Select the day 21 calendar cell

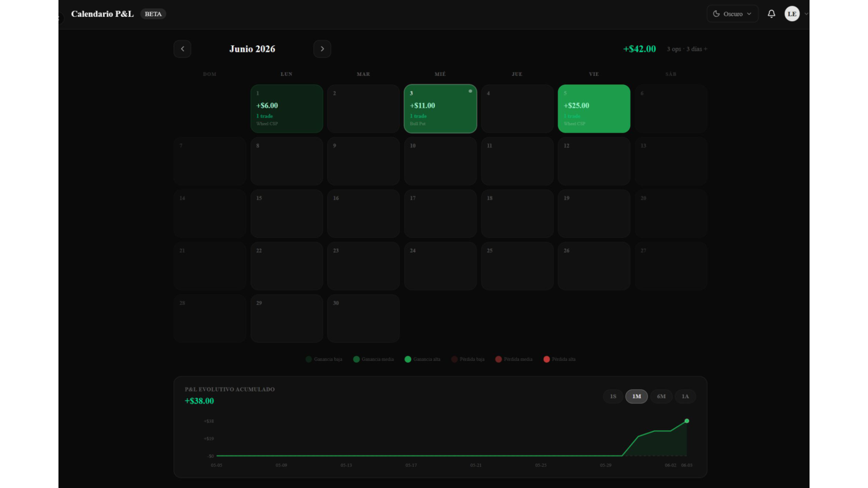point(210,266)
